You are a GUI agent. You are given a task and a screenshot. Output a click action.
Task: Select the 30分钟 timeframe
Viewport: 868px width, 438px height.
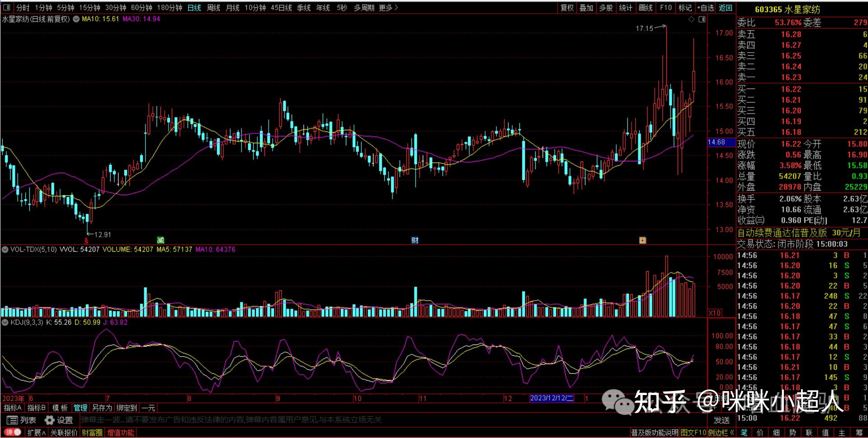(116, 8)
